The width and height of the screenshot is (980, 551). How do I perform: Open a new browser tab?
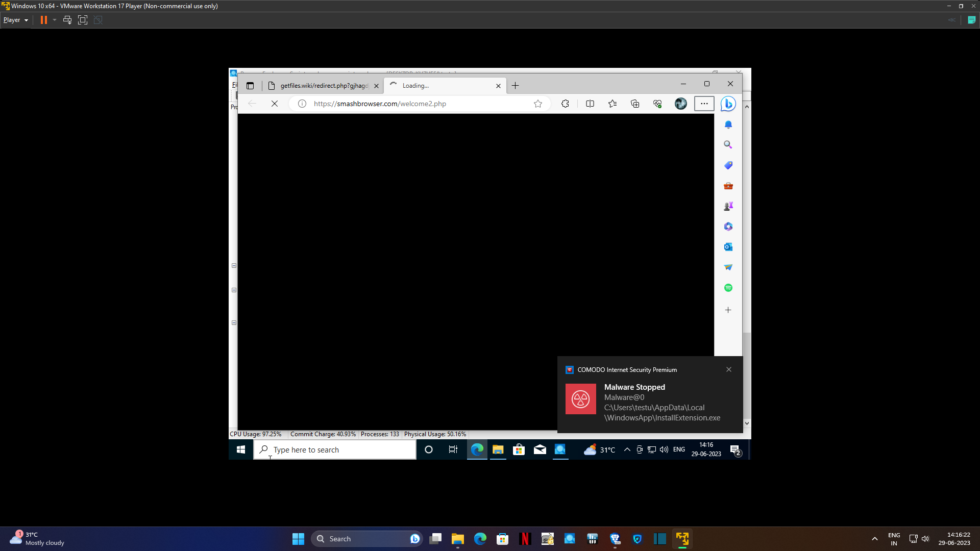tap(516, 86)
